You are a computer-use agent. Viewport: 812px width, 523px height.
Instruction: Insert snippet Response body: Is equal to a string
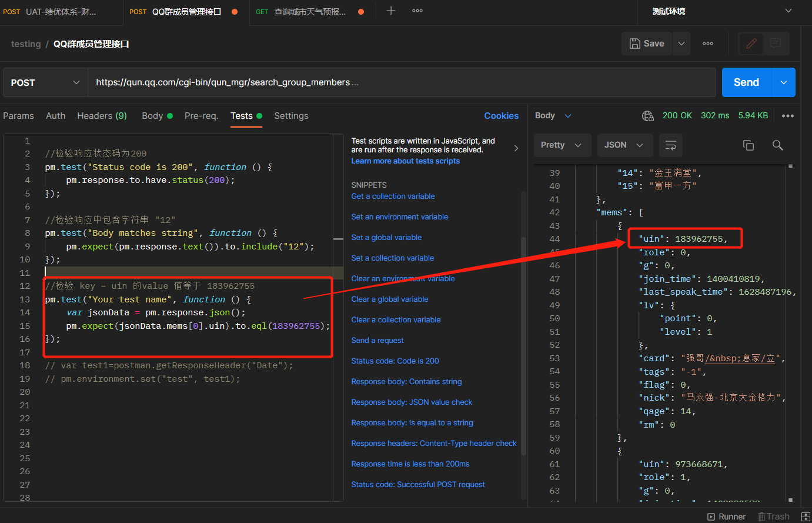click(x=412, y=423)
